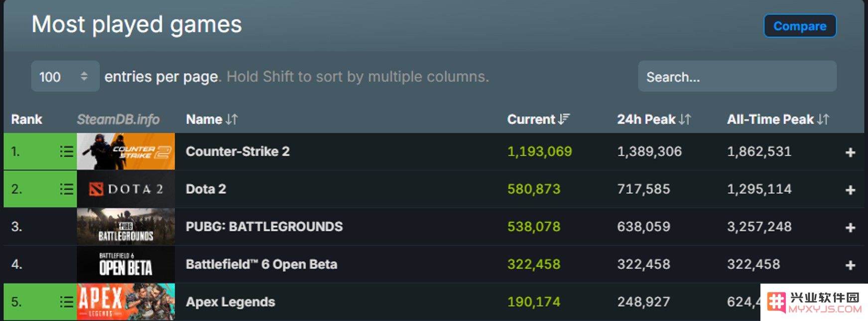Click Dota 2 all-time peak 1,295,114

pyautogui.click(x=759, y=189)
